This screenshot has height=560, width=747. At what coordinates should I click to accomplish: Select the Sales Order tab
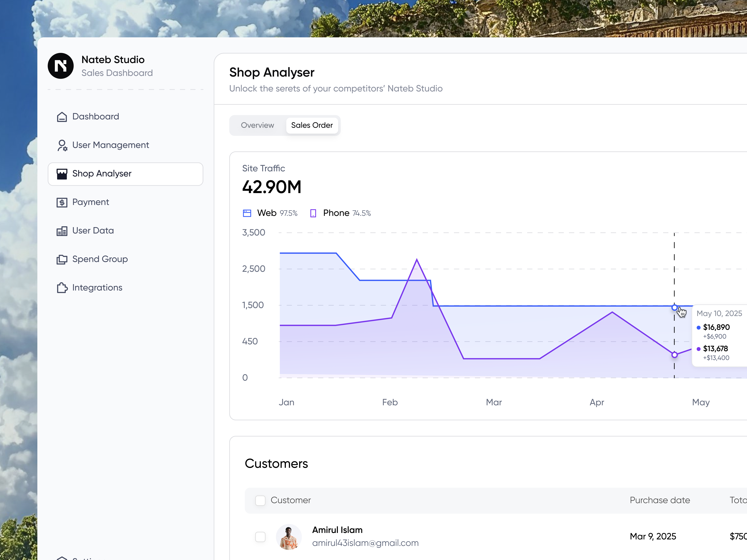[x=312, y=125]
